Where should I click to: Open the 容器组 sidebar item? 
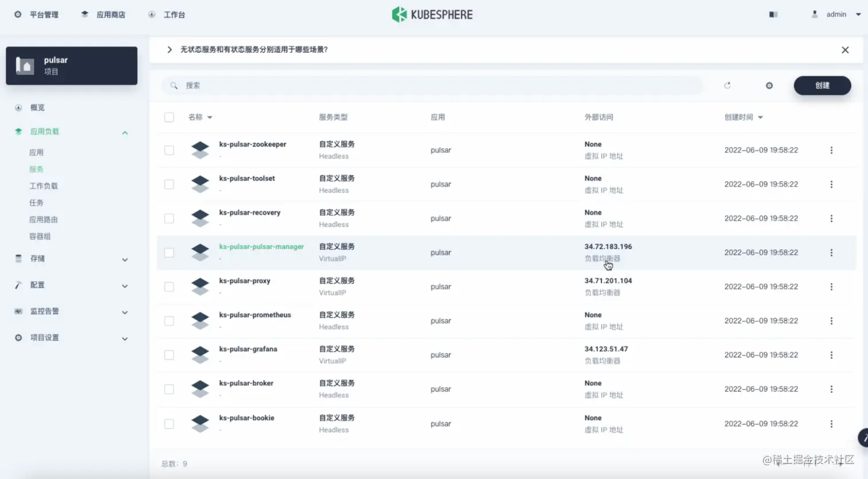[40, 236]
